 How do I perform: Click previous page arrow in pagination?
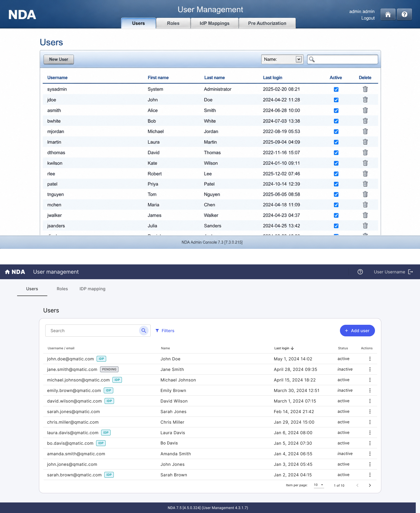point(357,485)
